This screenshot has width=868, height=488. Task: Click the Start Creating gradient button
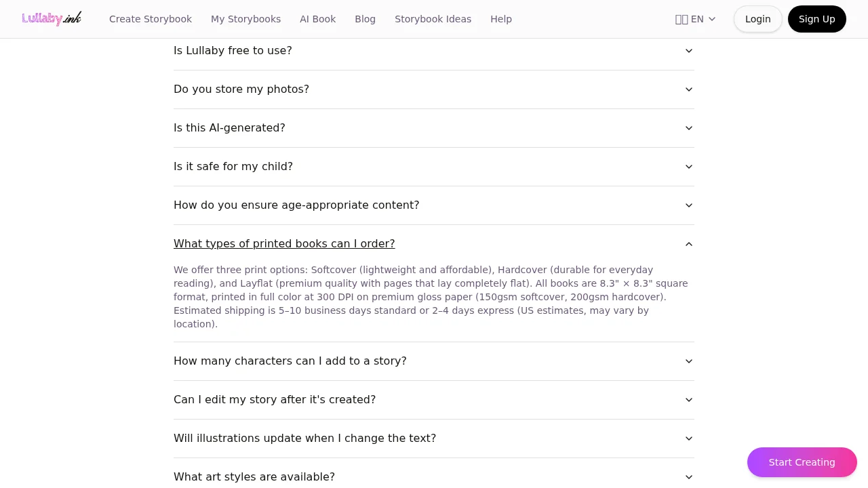click(x=802, y=462)
